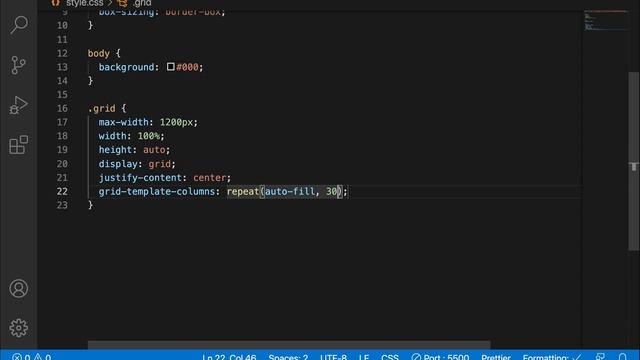Viewport: 640px width, 360px height.
Task: Click Ln 22, Col 46 cursor position
Action: pos(229,357)
